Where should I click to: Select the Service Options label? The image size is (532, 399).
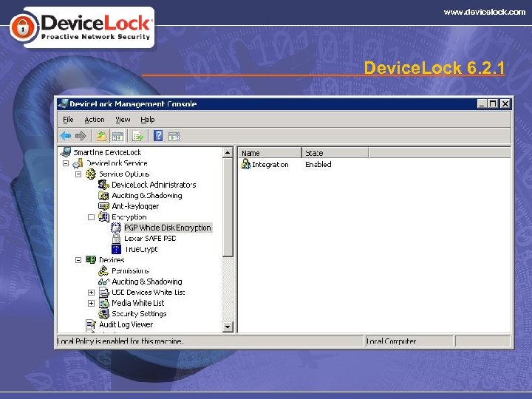pos(124,174)
